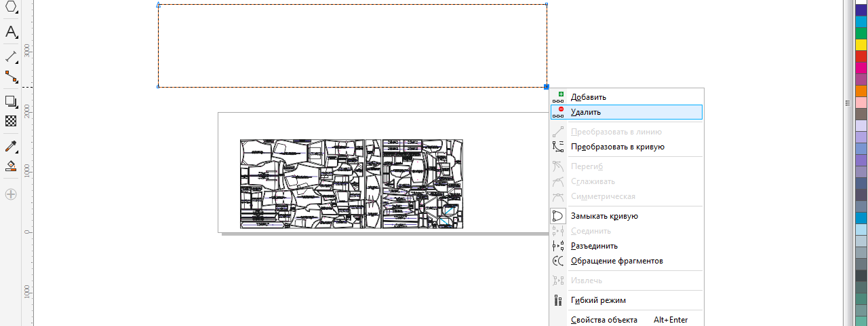Pick the yellow palette swatch
Image resolution: width=868 pixels, height=326 pixels.
(x=861, y=45)
